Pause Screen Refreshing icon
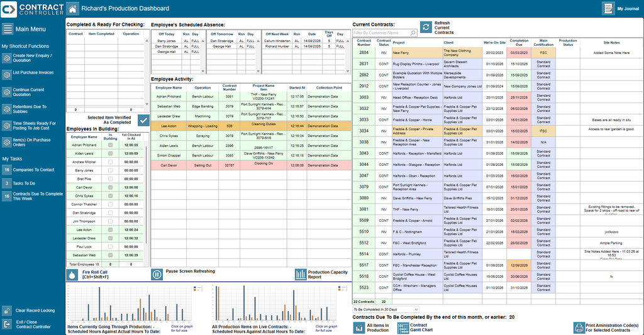Image resolution: width=644 pixels, height=335 pixels. click(x=157, y=274)
